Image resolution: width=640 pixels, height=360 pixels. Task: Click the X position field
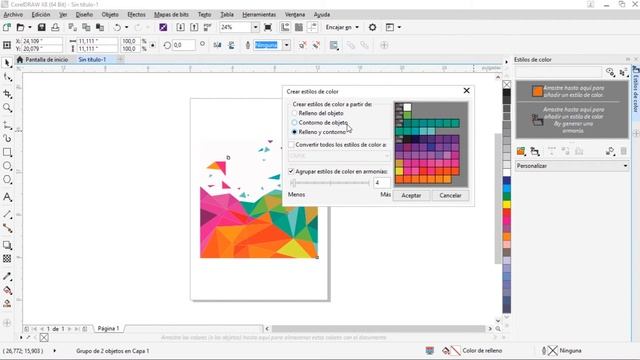(42, 41)
